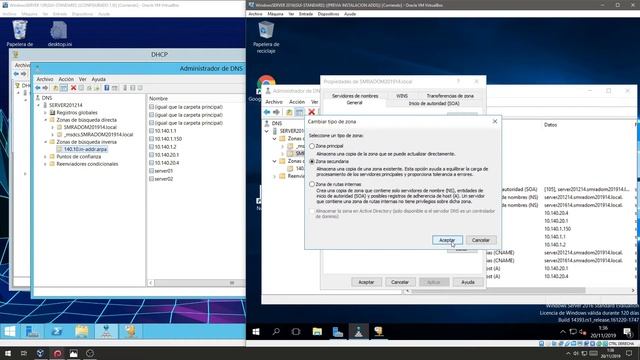Select the desktop.ini file icon

(60, 33)
